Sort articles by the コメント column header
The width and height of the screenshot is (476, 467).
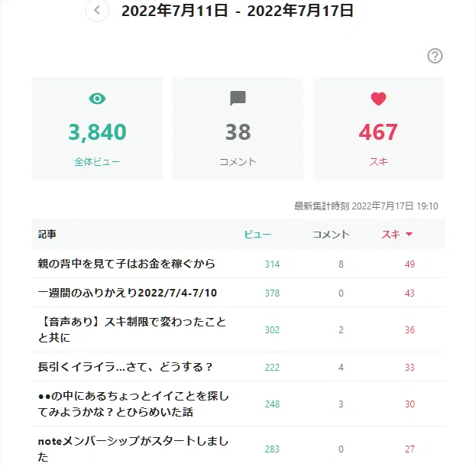pos(331,234)
